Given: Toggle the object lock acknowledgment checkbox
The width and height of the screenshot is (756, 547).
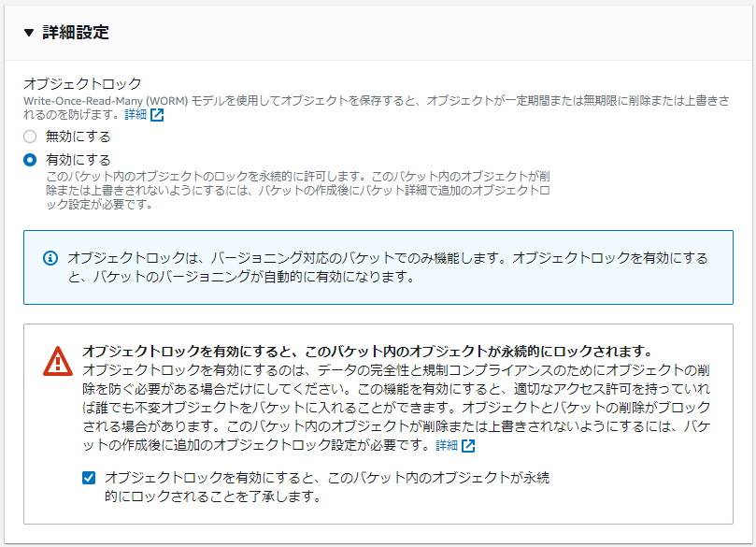Looking at the screenshot, I should pyautogui.click(x=89, y=478).
